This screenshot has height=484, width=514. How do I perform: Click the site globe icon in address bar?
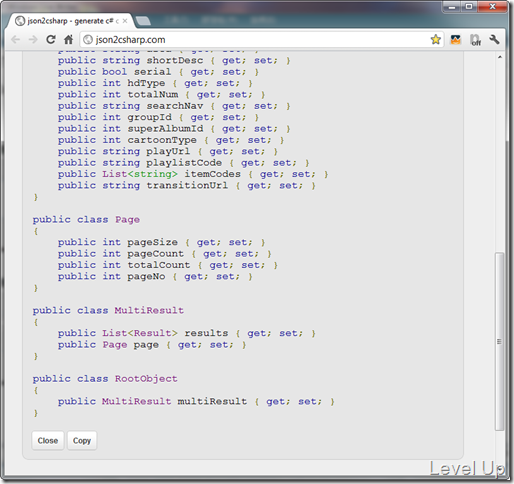(88, 40)
